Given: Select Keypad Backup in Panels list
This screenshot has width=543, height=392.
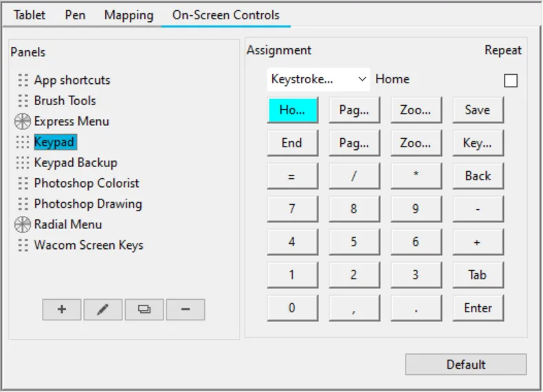Looking at the screenshot, I should point(76,163).
